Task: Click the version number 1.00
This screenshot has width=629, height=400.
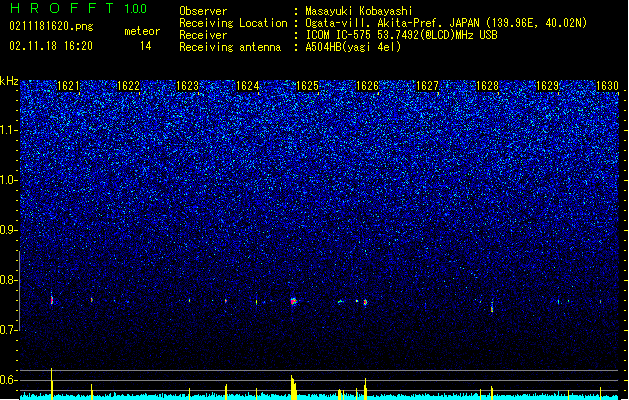Action: 135,9
